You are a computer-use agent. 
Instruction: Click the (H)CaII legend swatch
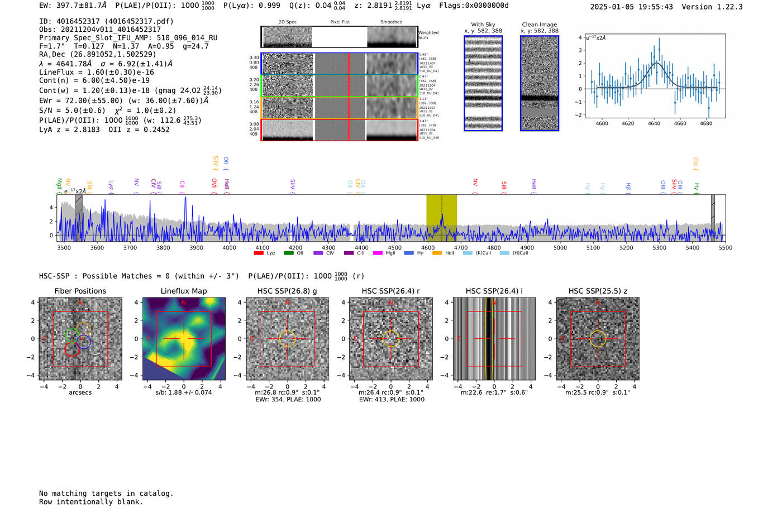tap(504, 253)
